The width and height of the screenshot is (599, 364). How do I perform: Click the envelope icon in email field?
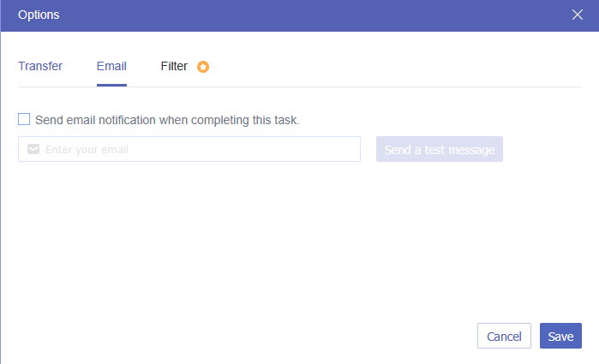(x=33, y=149)
